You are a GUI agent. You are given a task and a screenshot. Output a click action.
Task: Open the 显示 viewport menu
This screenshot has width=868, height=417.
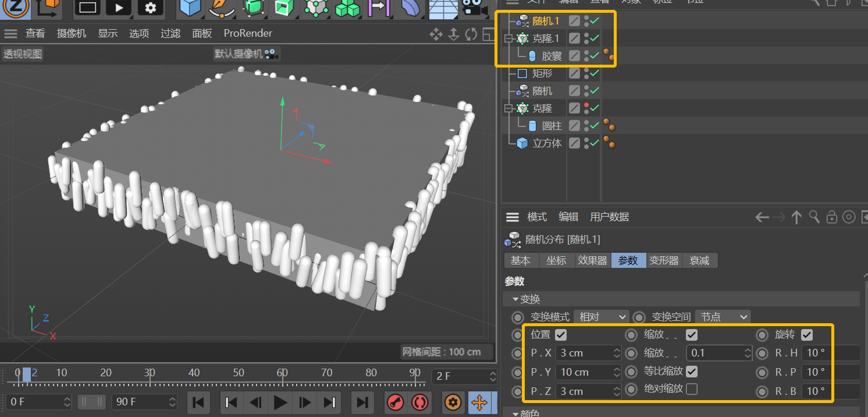[108, 34]
